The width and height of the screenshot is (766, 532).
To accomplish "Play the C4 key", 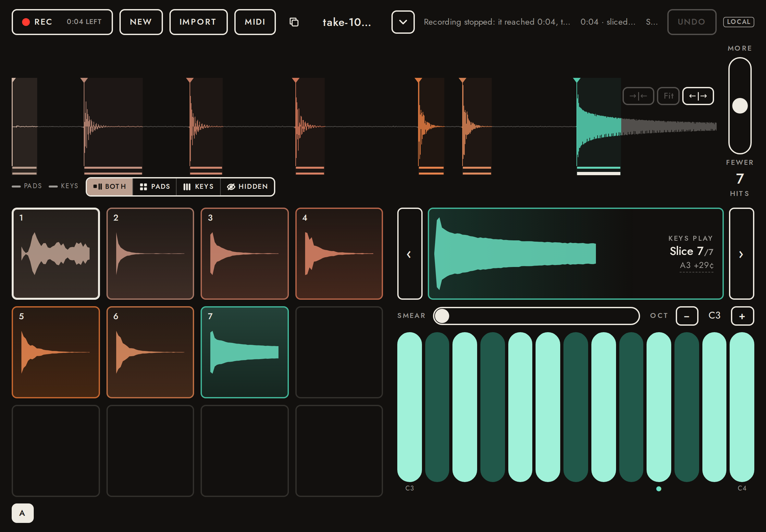I will 742,407.
